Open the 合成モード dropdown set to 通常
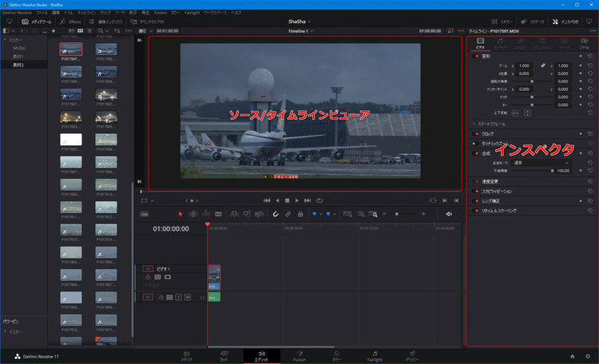This screenshot has height=364, width=599. (540, 162)
